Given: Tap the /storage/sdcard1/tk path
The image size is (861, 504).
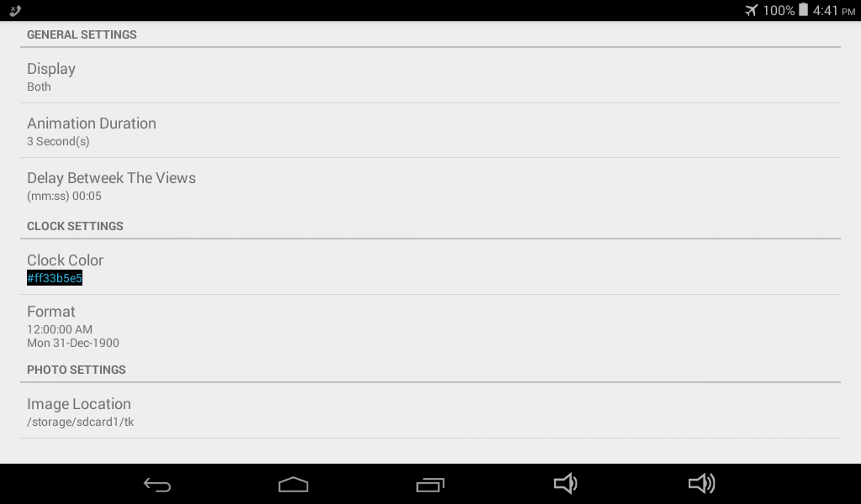Looking at the screenshot, I should [80, 422].
